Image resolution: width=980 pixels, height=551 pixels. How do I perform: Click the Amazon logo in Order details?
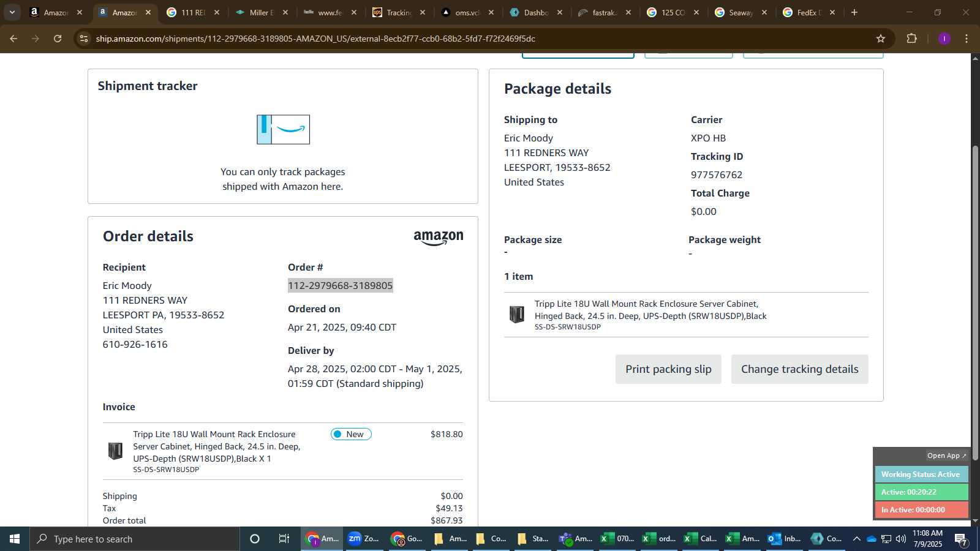pos(439,238)
